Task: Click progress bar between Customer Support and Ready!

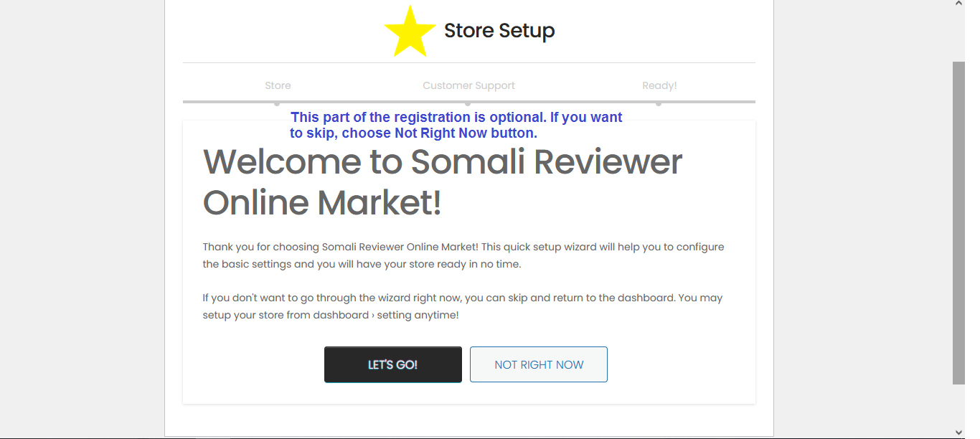Action: pos(563,102)
